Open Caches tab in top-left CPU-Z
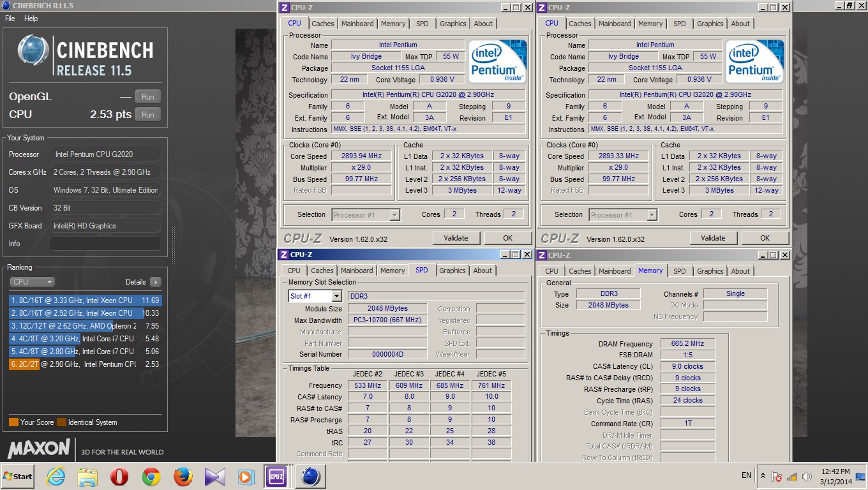Screen dimensions: 868x490 point(323,24)
